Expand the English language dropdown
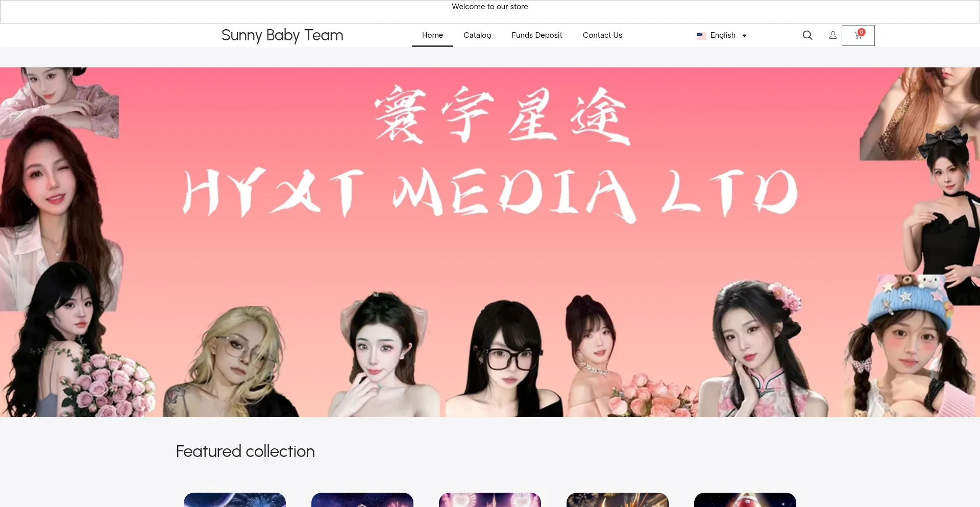This screenshot has height=507, width=980. tap(722, 35)
